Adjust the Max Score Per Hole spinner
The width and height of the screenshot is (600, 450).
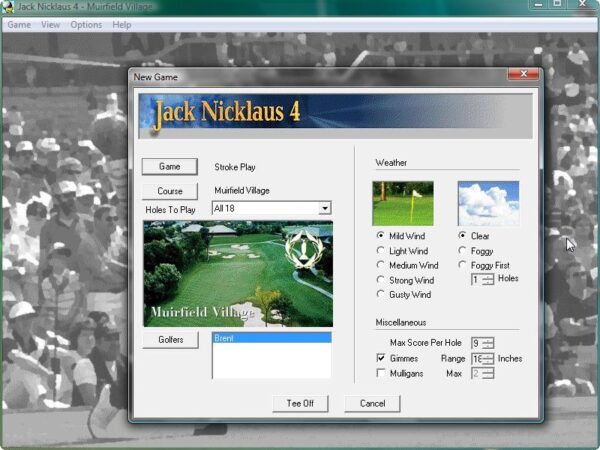tap(489, 343)
